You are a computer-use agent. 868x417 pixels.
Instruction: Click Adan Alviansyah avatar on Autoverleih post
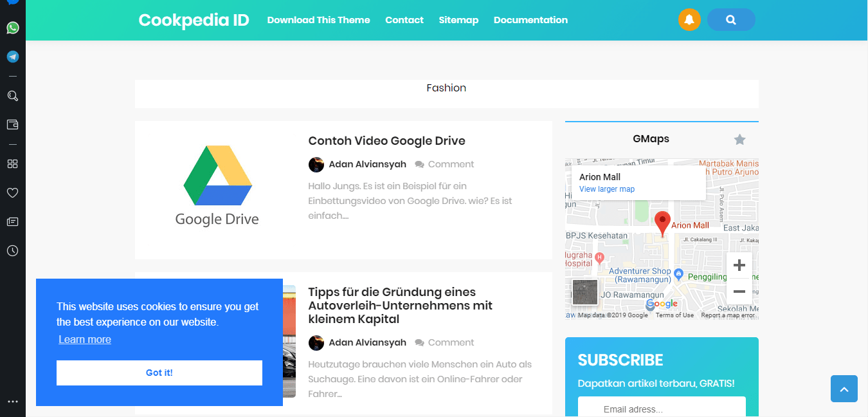click(x=316, y=343)
